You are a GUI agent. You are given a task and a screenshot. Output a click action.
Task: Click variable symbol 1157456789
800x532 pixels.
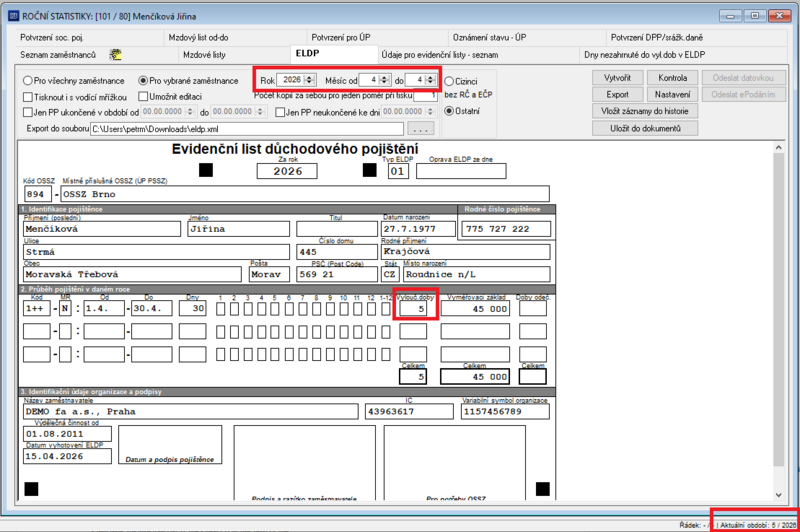coord(505,412)
